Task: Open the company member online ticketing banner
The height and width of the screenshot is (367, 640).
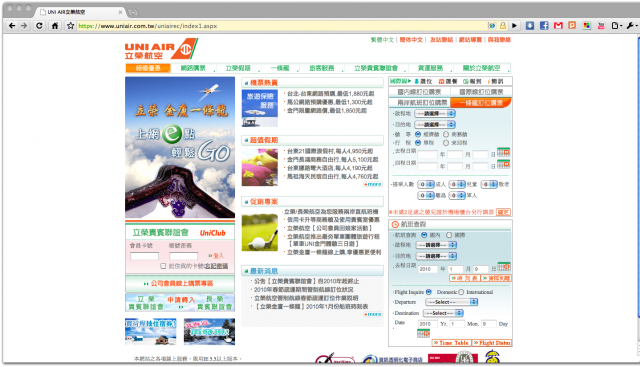Action: point(180,283)
